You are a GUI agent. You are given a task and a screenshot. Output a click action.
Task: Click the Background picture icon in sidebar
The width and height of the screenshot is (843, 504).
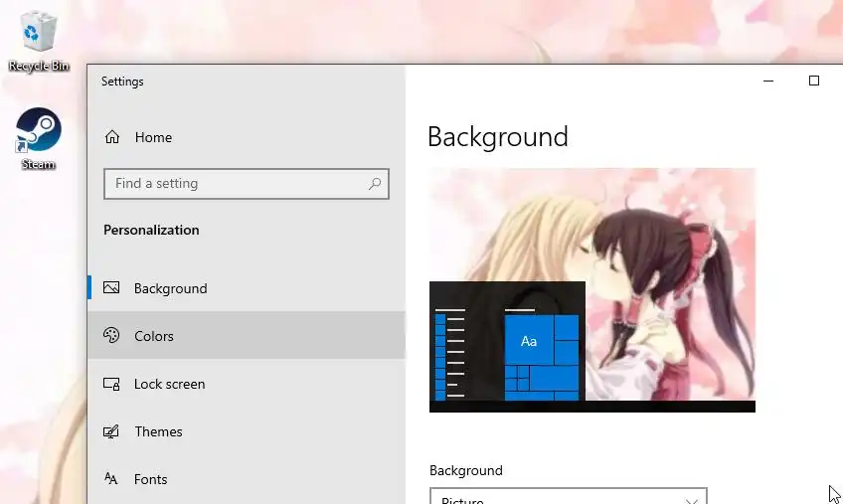pos(111,287)
